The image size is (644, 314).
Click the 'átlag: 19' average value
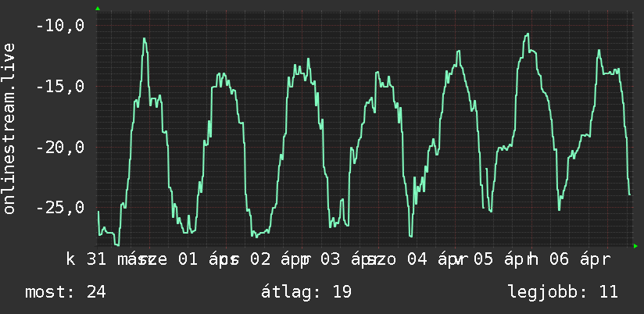[x=306, y=292]
